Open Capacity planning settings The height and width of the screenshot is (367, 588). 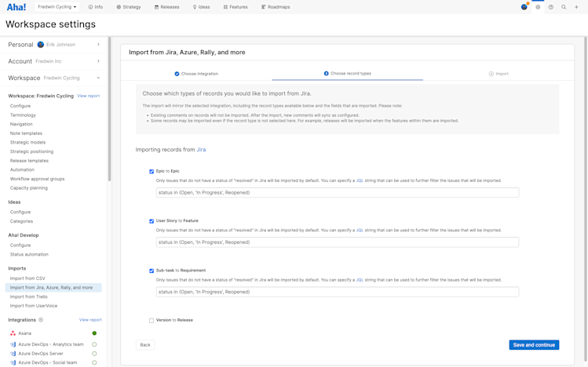tap(29, 188)
